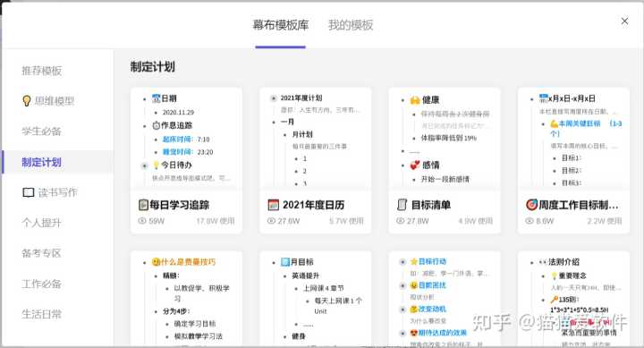The width and height of the screenshot is (644, 348).
Task: Click the eye icon next to 27.8W
Action: (400, 221)
